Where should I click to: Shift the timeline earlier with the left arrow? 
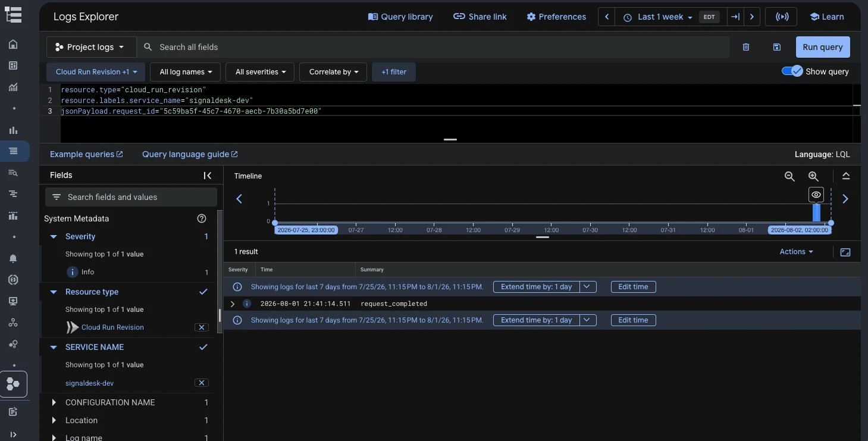point(239,199)
